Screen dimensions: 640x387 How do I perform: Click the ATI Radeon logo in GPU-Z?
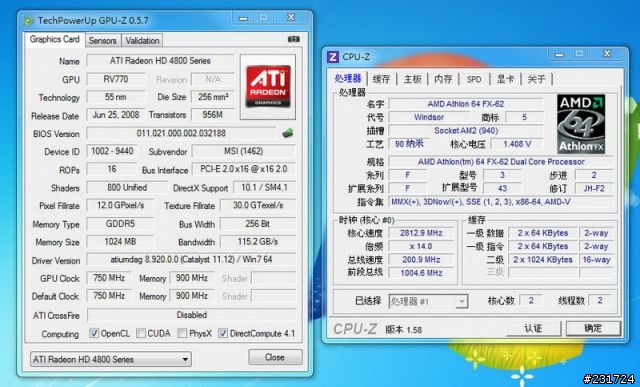(268, 86)
